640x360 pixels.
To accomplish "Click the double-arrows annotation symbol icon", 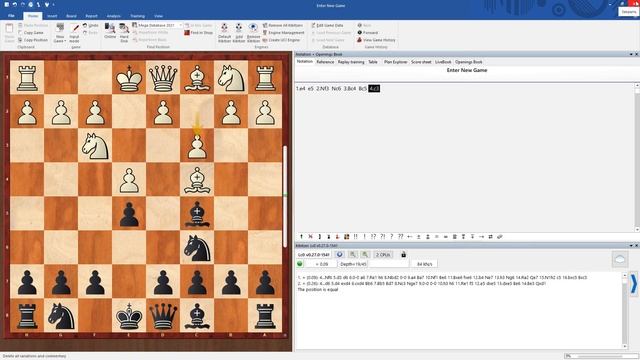I will tap(491, 237).
